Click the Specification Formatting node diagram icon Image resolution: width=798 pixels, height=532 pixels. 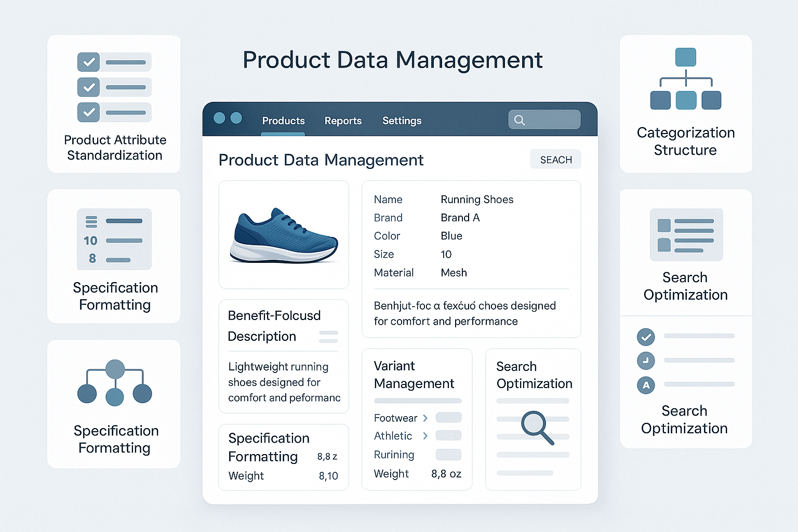(114, 383)
